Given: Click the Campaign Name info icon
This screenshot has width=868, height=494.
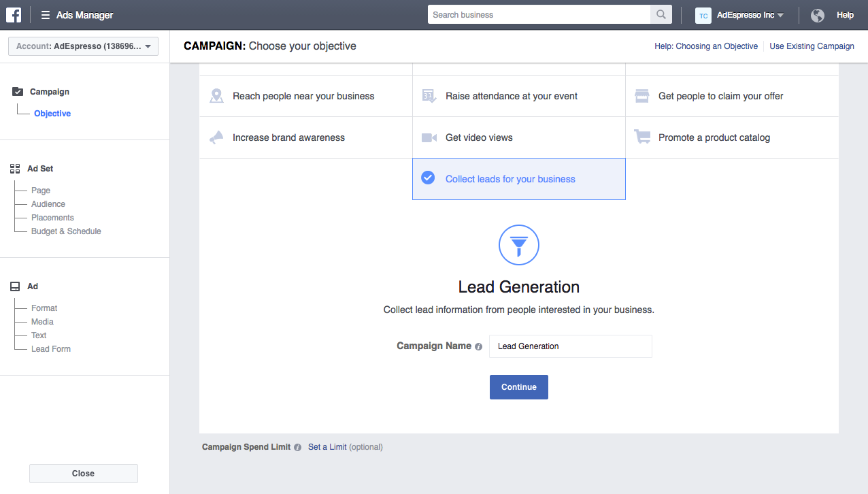Looking at the screenshot, I should pos(478,346).
